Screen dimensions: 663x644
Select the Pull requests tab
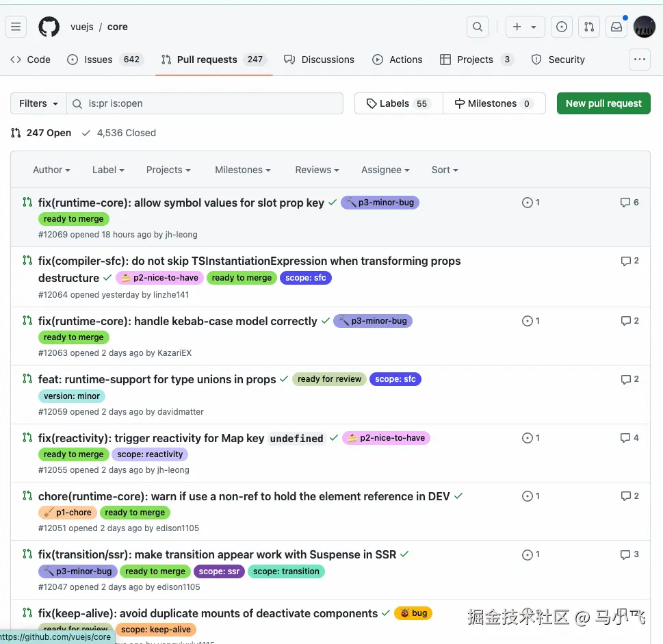click(x=214, y=60)
